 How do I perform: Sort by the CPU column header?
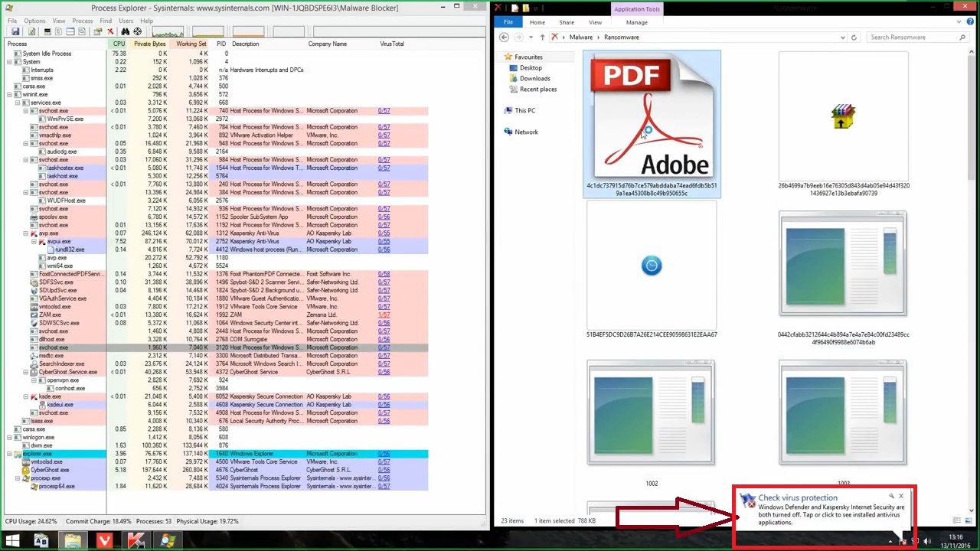click(x=119, y=44)
